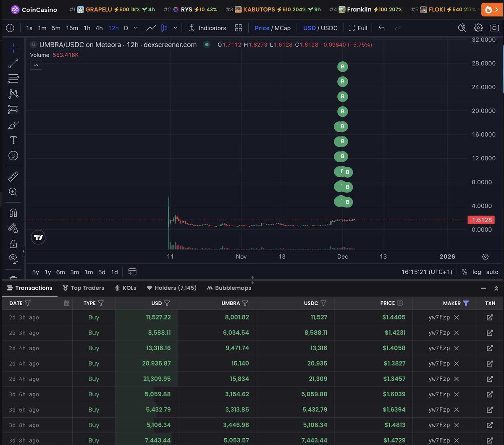The image size is (504, 445).
Task: Select the text annotation tool
Action: (x=13, y=140)
